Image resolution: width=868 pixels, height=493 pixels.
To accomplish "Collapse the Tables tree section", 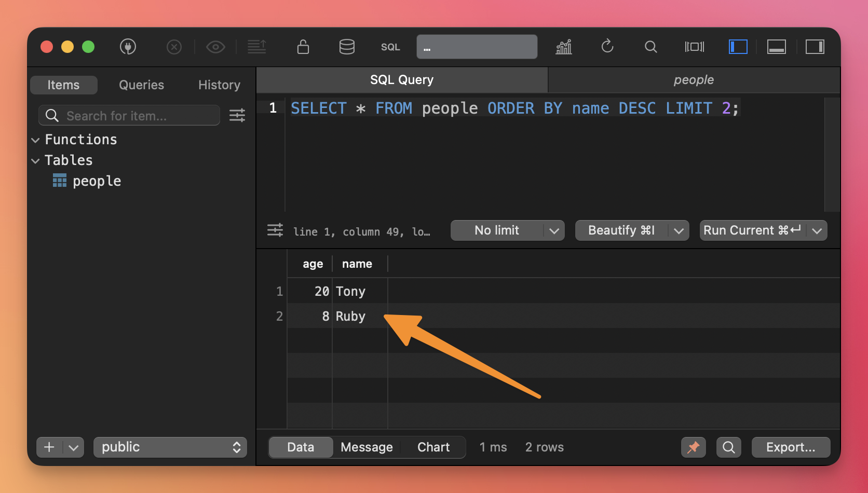I will 35,161.
